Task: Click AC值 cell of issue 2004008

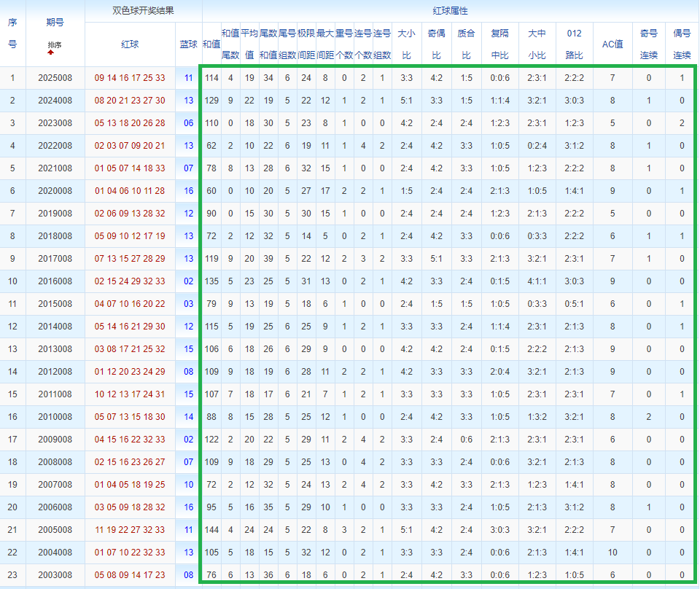Action: (x=612, y=553)
